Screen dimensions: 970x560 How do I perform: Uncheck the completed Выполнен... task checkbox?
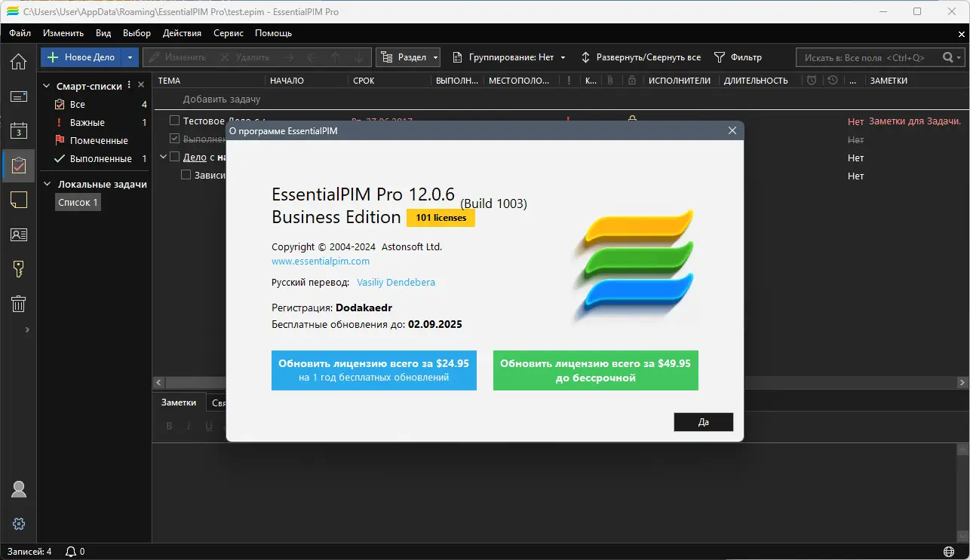(x=174, y=139)
